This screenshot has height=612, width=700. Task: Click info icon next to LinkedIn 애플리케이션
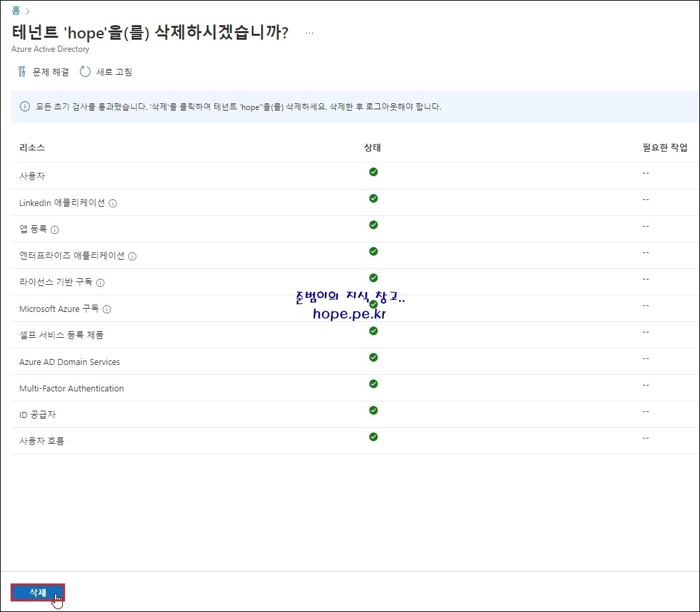(113, 203)
